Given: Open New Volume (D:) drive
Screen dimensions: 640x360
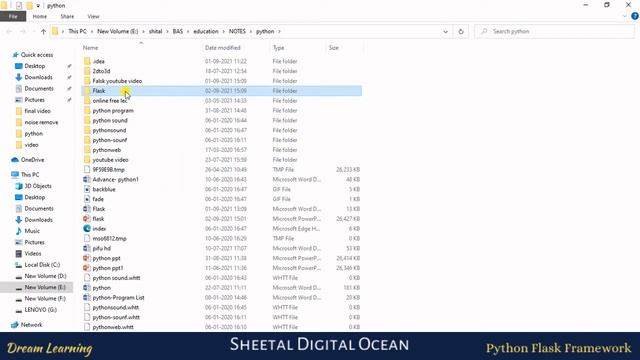Looking at the screenshot, I should [45, 276].
